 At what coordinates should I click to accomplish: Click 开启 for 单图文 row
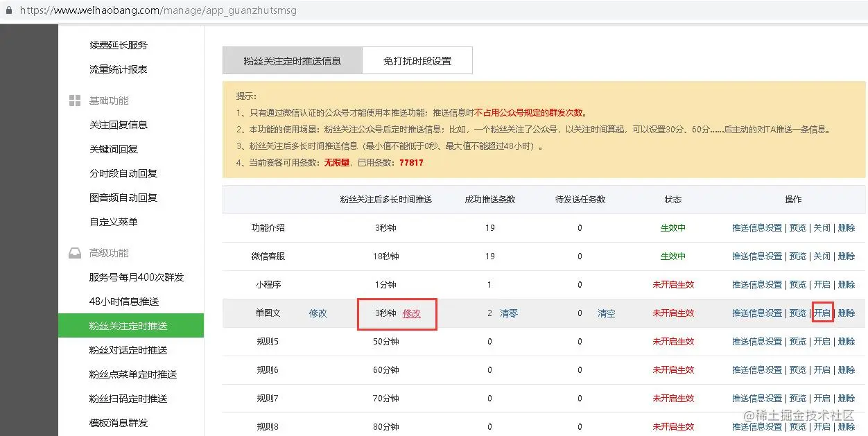coord(822,313)
